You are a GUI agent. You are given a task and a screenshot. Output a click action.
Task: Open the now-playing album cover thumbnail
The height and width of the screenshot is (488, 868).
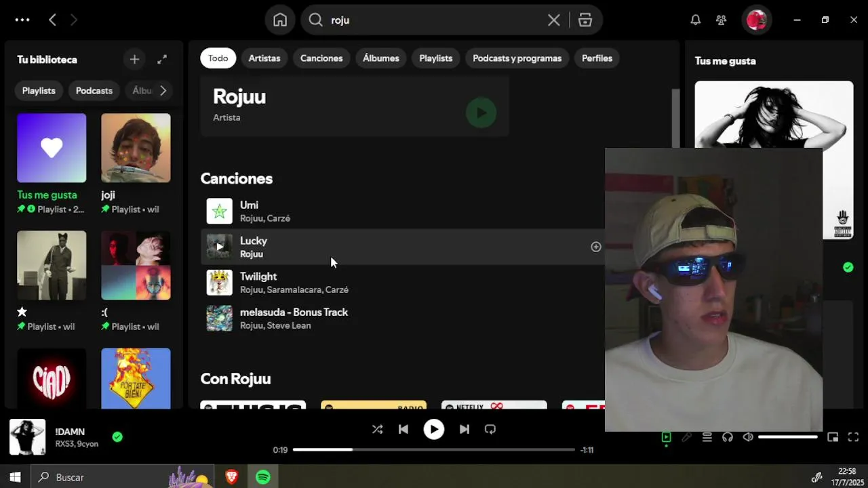[x=27, y=437]
